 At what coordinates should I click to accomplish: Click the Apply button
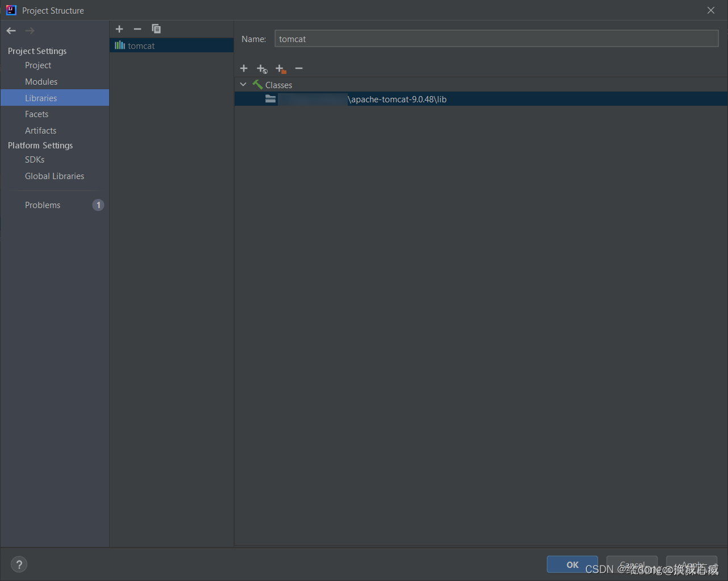coord(692,565)
